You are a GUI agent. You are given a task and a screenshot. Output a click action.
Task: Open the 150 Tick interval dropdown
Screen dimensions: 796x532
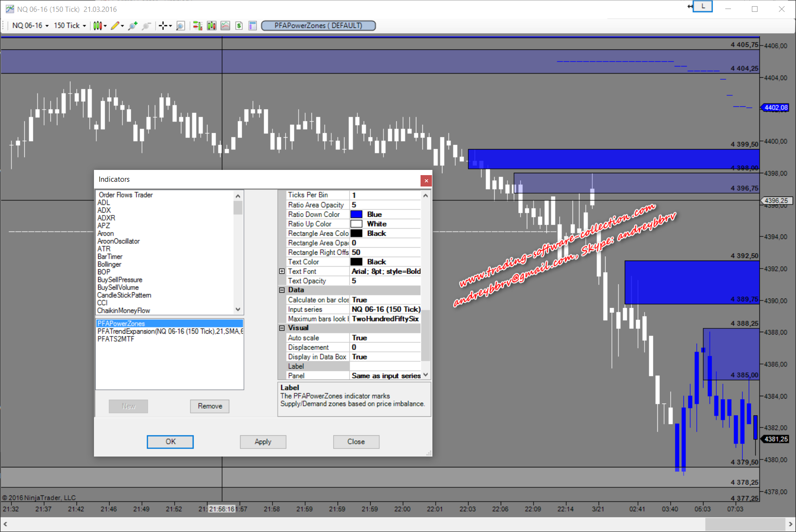[70, 26]
